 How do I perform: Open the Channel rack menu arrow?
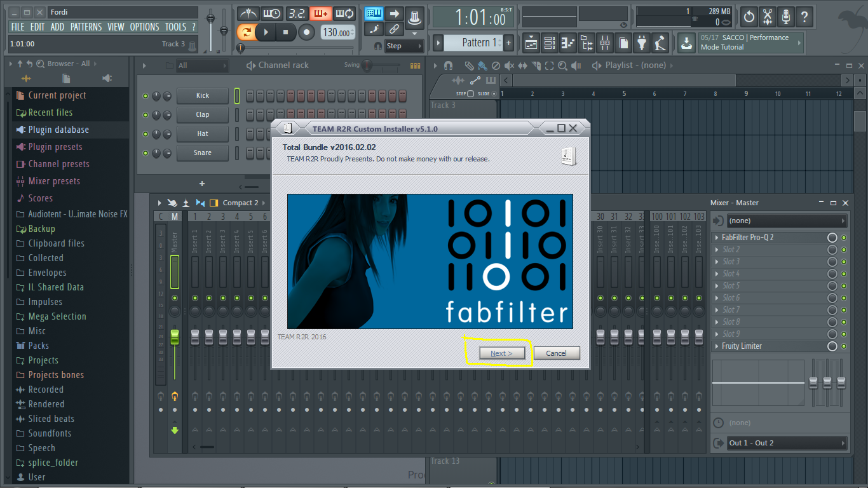click(144, 65)
